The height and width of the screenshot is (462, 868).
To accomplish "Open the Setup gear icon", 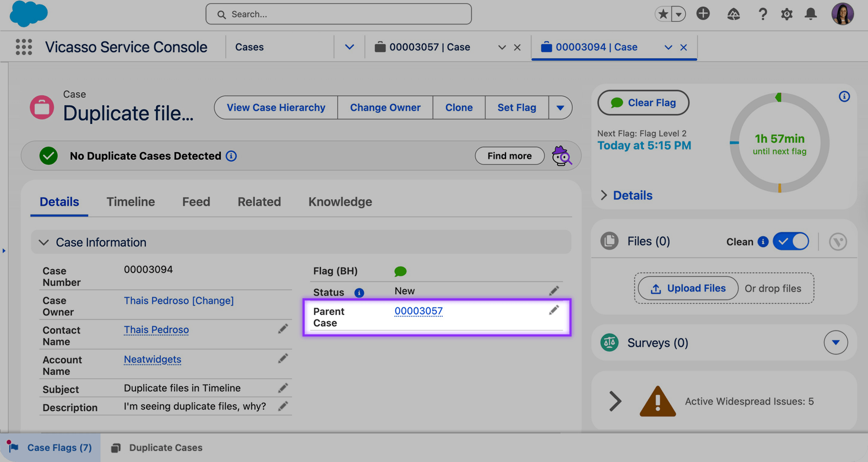I will (x=786, y=14).
